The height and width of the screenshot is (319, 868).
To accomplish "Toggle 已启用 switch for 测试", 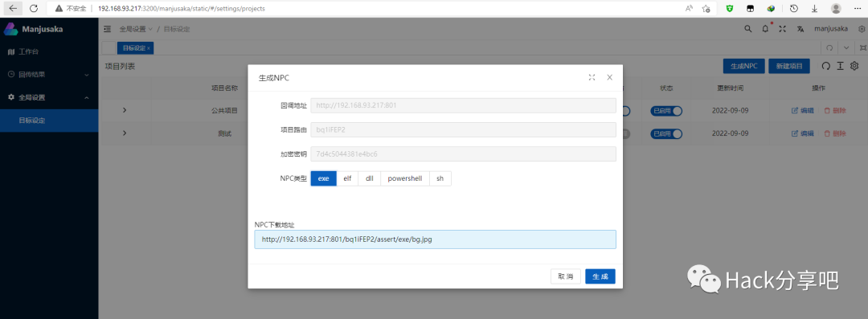I will (x=666, y=133).
